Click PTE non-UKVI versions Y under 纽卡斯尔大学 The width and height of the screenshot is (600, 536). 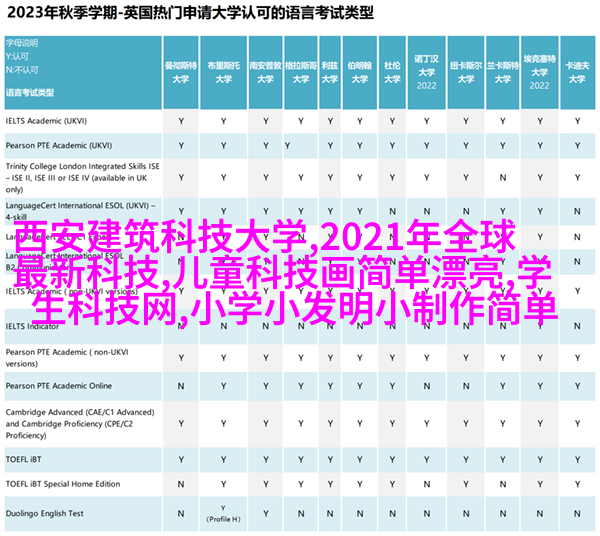coord(466,358)
